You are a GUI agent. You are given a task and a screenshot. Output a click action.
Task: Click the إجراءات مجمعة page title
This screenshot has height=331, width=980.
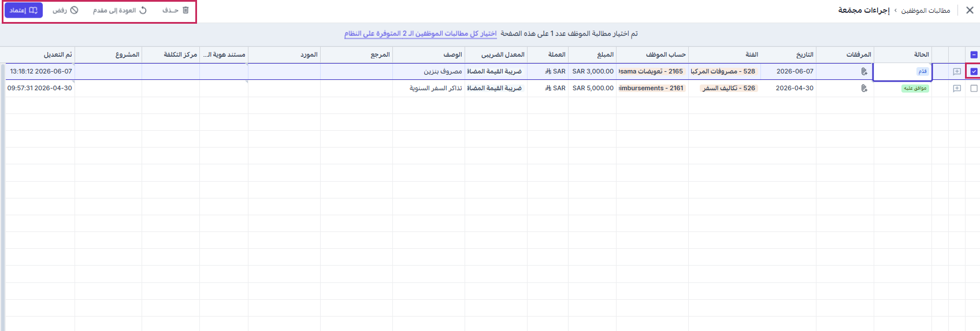pyautogui.click(x=864, y=10)
